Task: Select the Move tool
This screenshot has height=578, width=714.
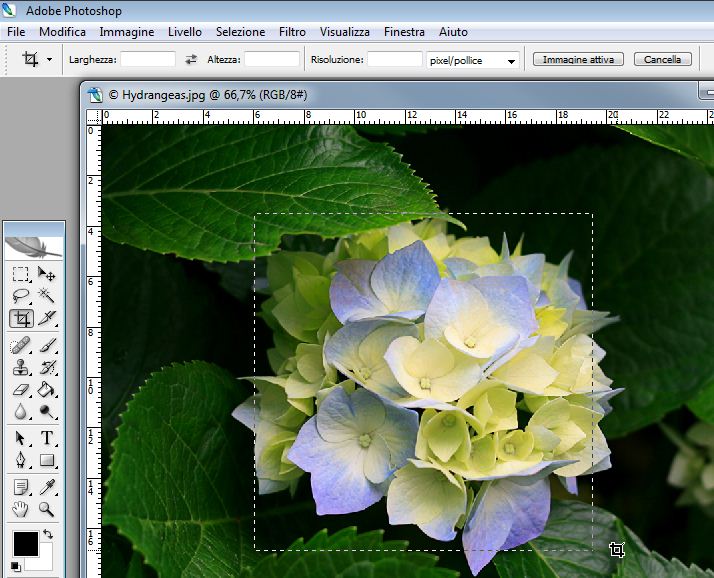Action: pos(46,274)
